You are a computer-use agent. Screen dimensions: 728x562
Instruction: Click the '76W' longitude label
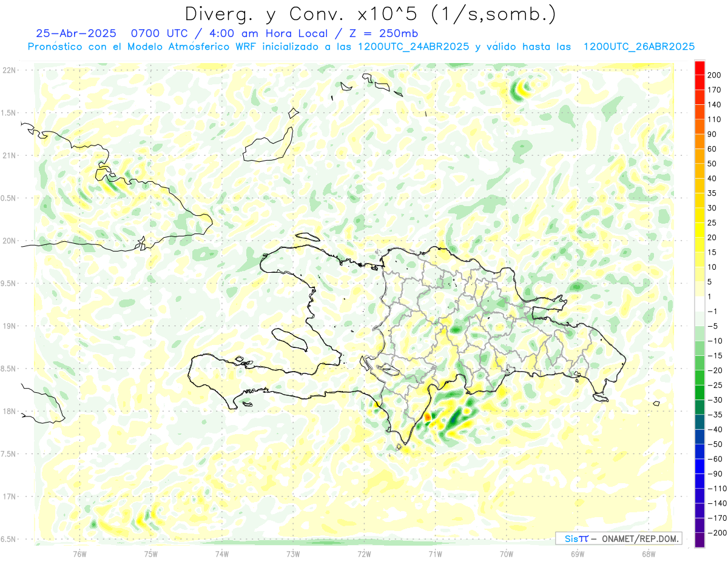pos(79,554)
